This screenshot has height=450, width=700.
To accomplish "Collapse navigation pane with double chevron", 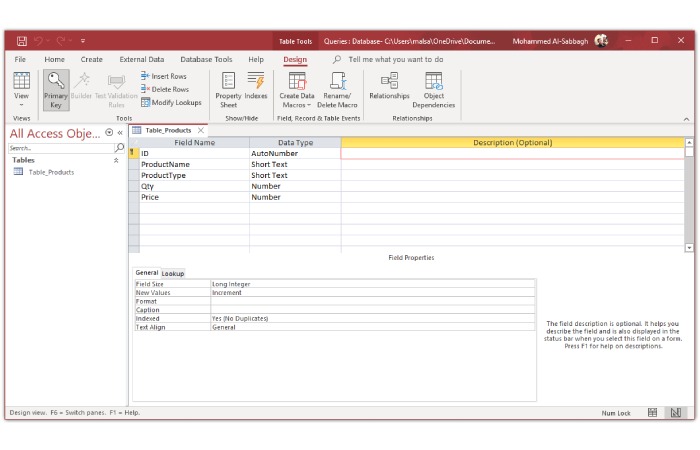I will click(x=120, y=133).
